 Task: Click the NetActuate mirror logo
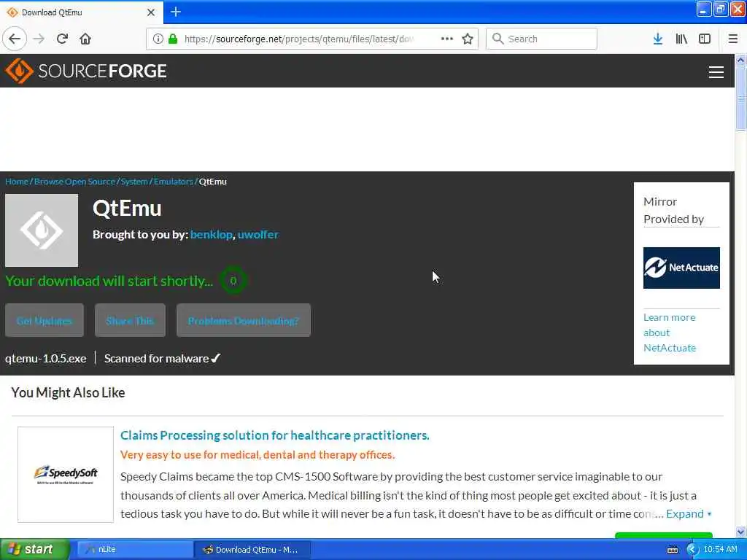tap(681, 268)
